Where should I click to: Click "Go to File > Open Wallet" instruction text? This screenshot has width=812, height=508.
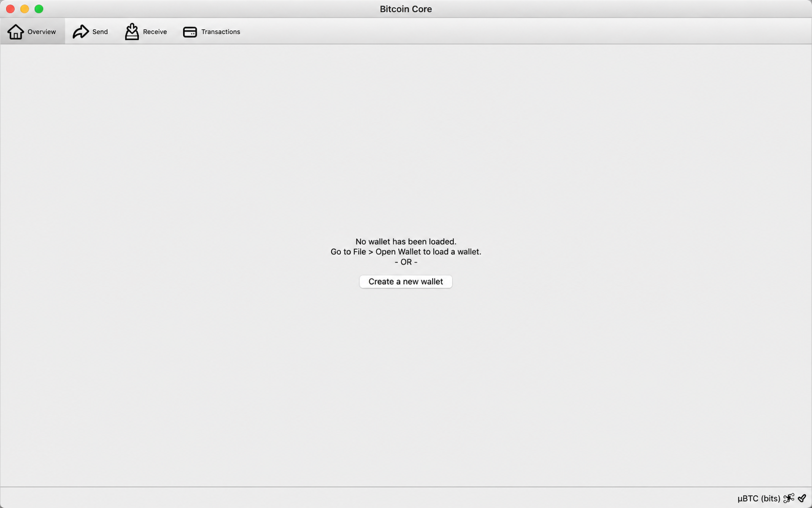pyautogui.click(x=406, y=252)
